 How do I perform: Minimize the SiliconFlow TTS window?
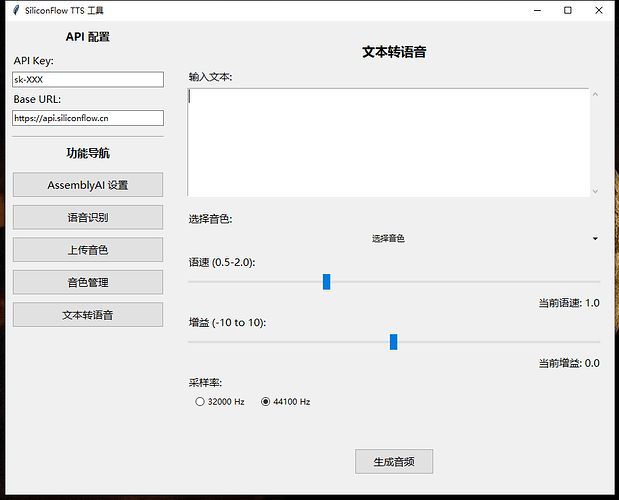pyautogui.click(x=537, y=11)
